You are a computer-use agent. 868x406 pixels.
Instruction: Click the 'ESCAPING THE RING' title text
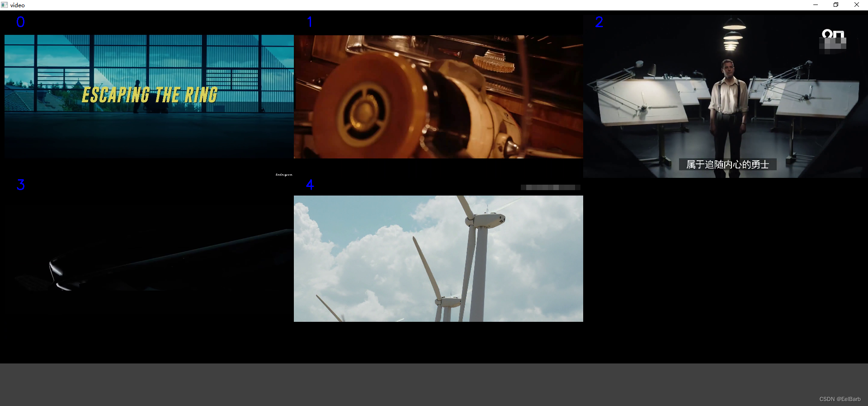click(150, 95)
